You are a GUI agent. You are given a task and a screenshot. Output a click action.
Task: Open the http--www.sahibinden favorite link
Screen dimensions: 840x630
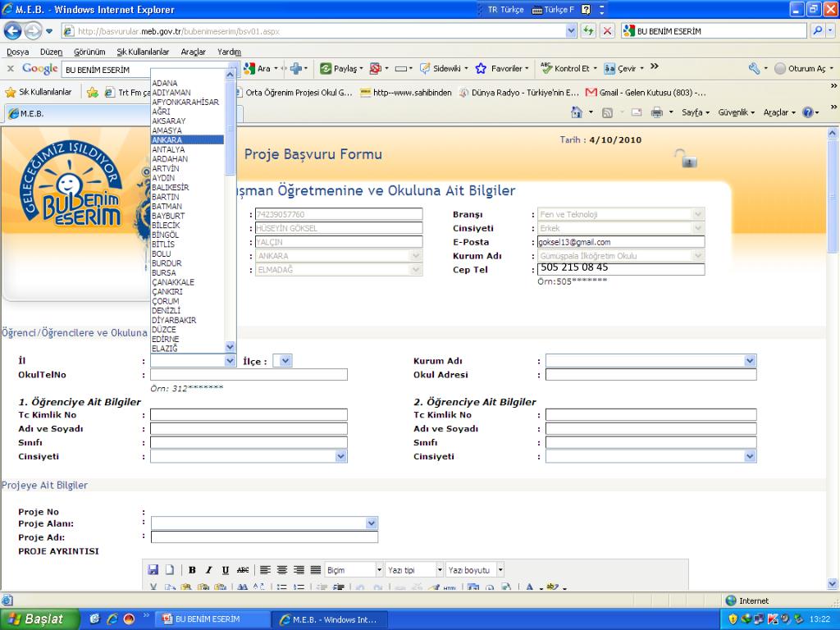tap(406, 92)
